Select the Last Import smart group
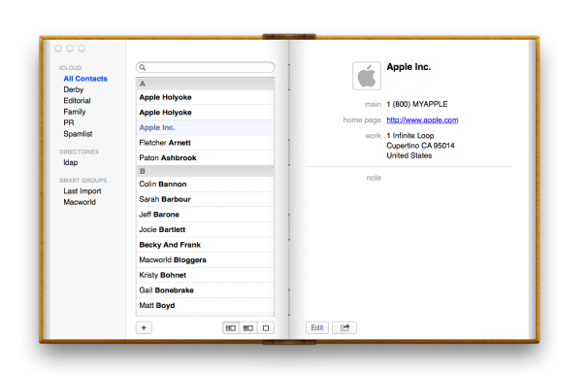 coord(82,191)
